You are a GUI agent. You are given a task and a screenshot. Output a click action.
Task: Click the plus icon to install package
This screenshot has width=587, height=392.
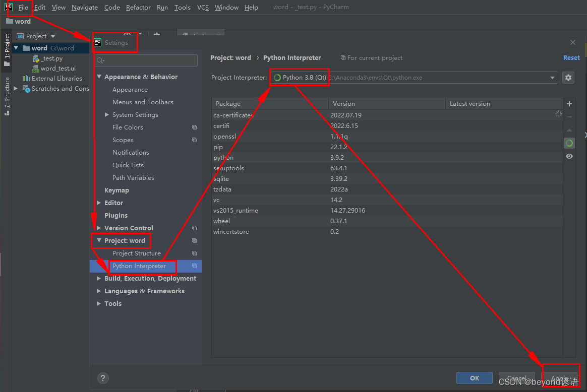pyautogui.click(x=569, y=104)
